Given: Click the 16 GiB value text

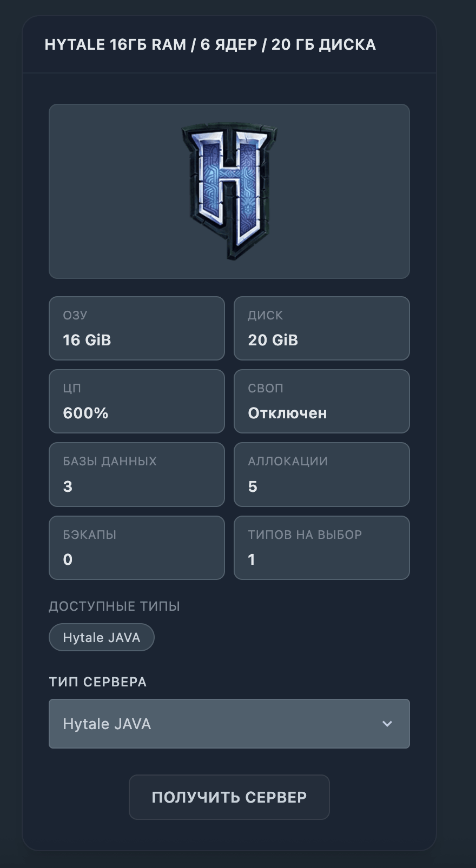Looking at the screenshot, I should point(87,340).
